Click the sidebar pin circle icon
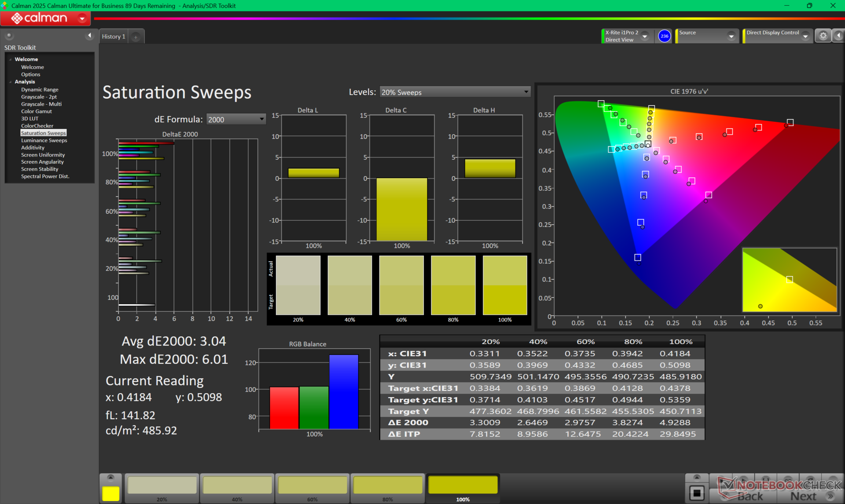 point(9,36)
